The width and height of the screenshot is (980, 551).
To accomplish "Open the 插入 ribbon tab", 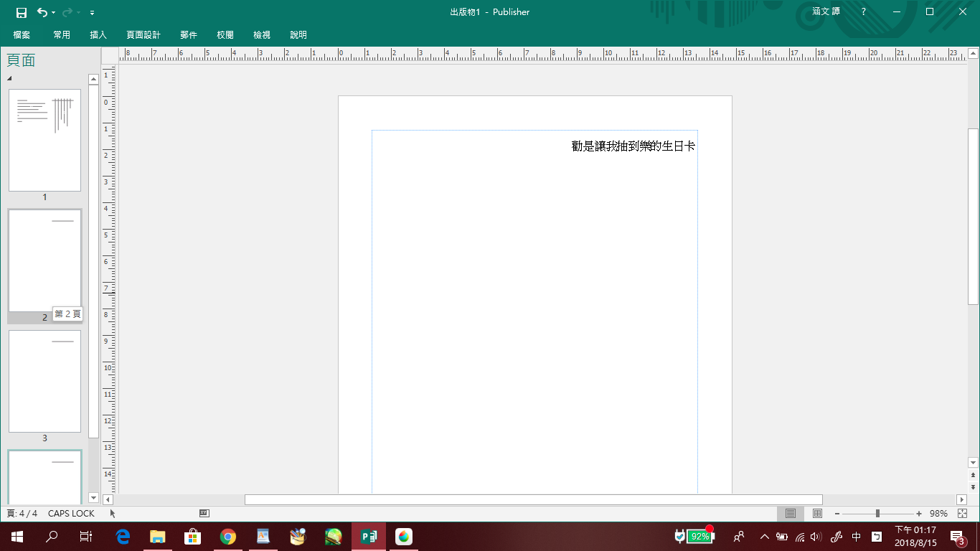I will 98,35.
